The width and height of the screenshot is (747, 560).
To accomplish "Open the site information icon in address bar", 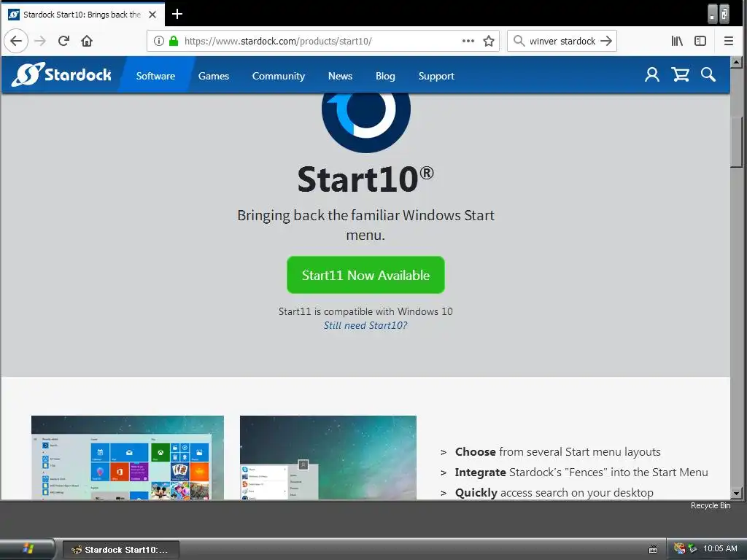I will tap(158, 41).
